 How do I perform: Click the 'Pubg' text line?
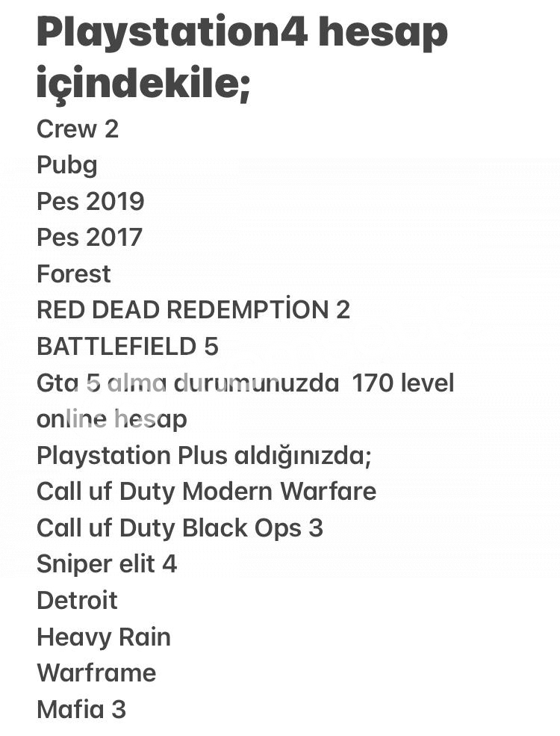[67, 166]
